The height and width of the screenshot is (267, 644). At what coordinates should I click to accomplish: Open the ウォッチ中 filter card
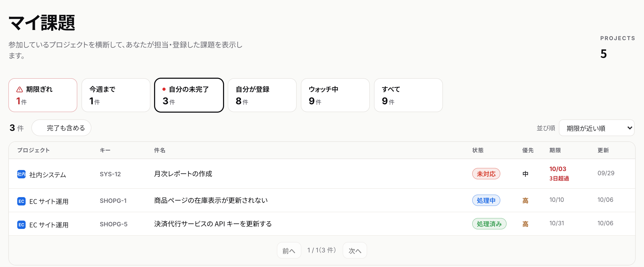coord(335,95)
